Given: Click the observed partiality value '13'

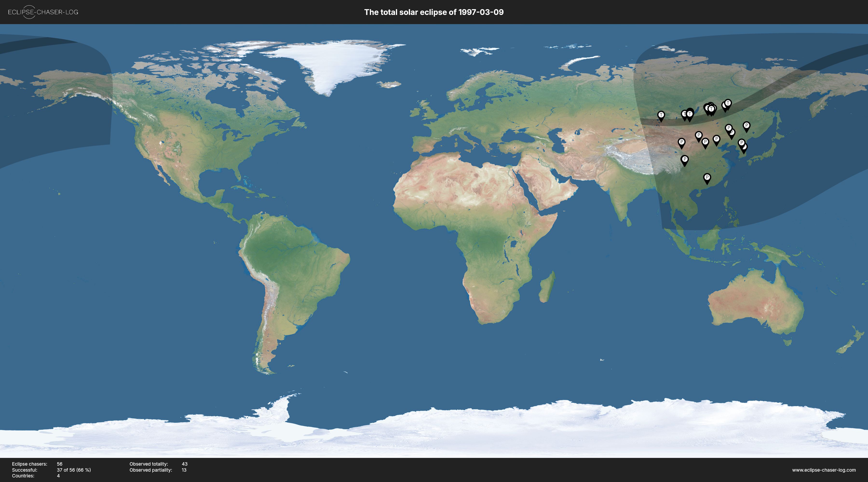Looking at the screenshot, I should [x=184, y=470].
